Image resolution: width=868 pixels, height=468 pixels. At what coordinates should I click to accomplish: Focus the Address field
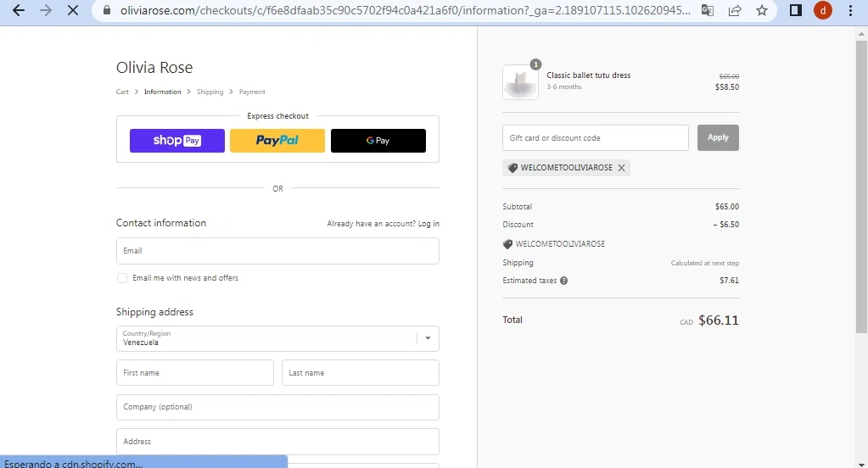point(277,442)
